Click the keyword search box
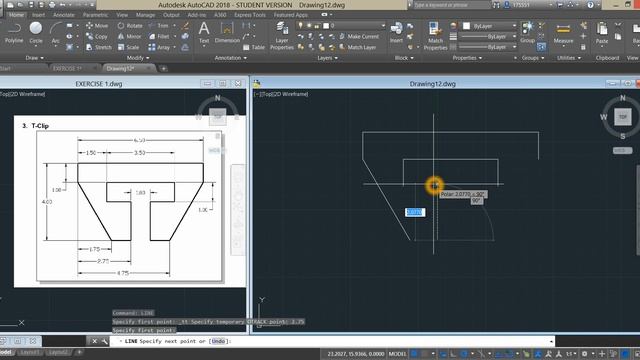This screenshot has height=360, width=640. [x=451, y=5]
